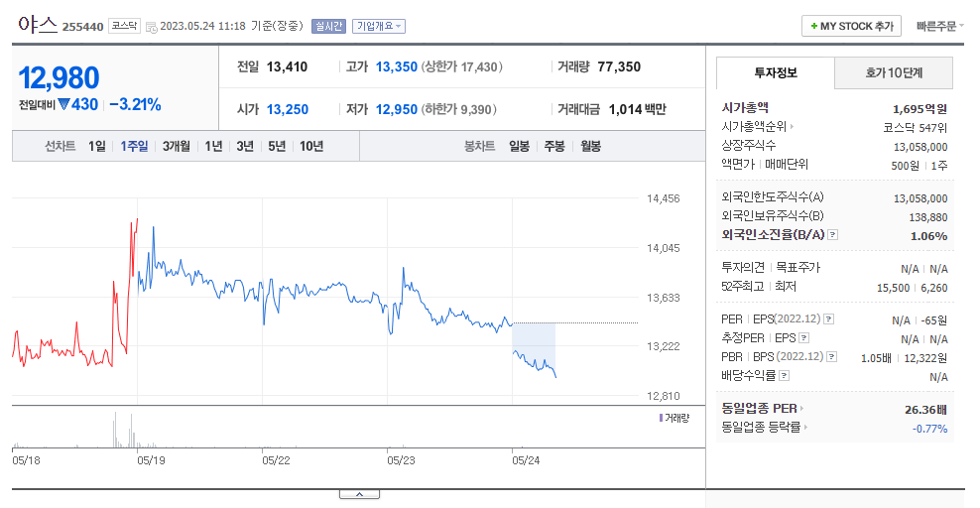Click the stock code 255440
This screenshot has width=980, height=508.
pos(82,27)
